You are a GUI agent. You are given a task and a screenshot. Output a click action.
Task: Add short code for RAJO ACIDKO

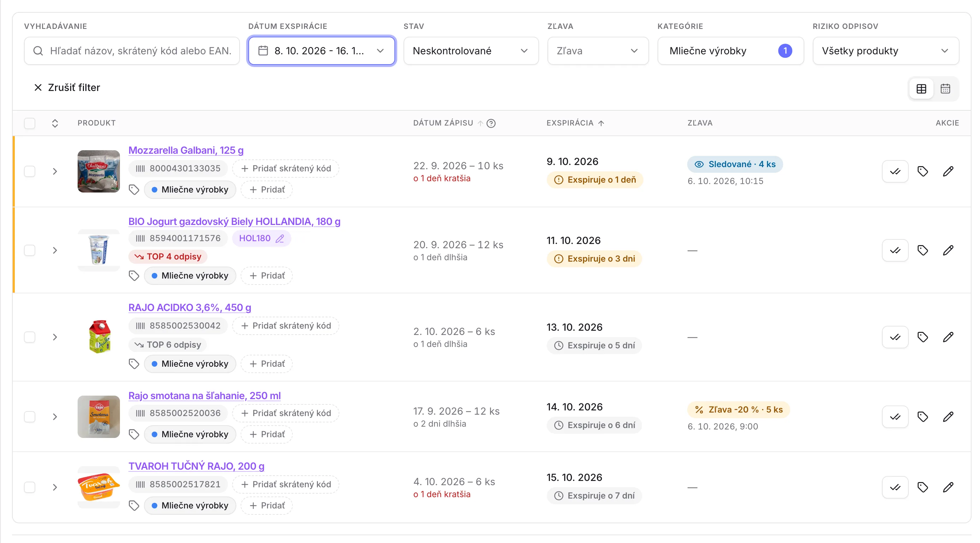coord(286,326)
